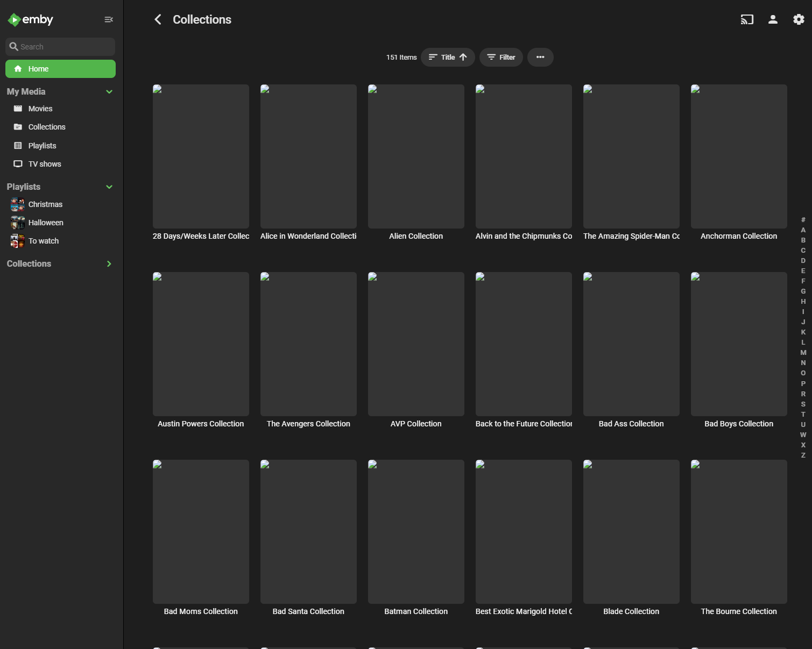
Task: Click the back arrow beside Collections
Action: [158, 20]
